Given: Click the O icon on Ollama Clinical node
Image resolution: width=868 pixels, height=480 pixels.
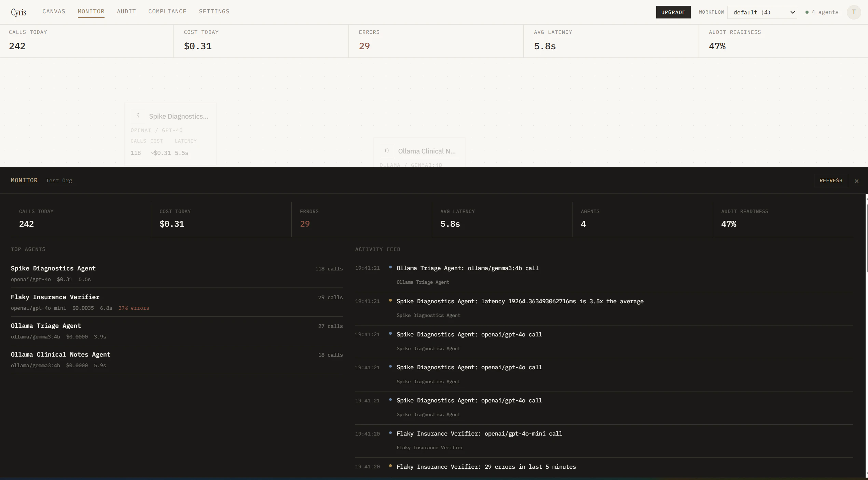Looking at the screenshot, I should [x=387, y=150].
